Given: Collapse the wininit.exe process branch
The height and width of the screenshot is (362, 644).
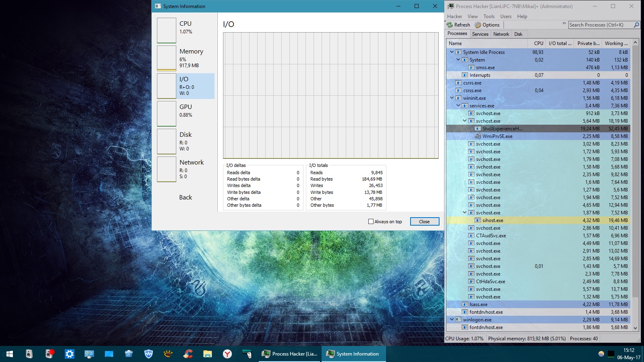Looking at the screenshot, I should point(452,98).
